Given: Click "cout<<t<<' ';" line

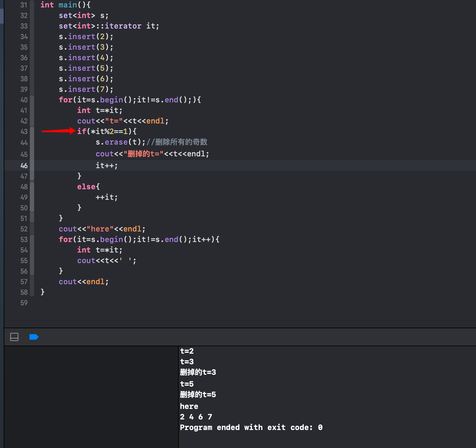Looking at the screenshot, I should (x=107, y=261).
